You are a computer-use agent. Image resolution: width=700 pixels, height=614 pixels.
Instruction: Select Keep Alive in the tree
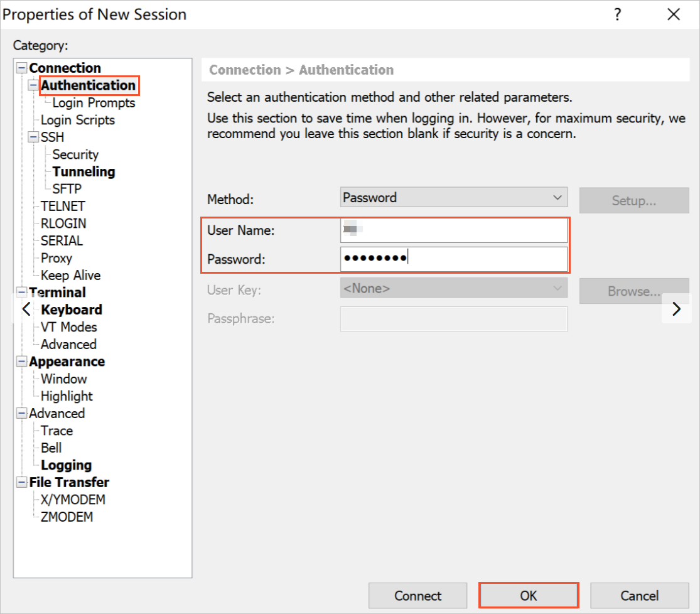[x=70, y=275]
